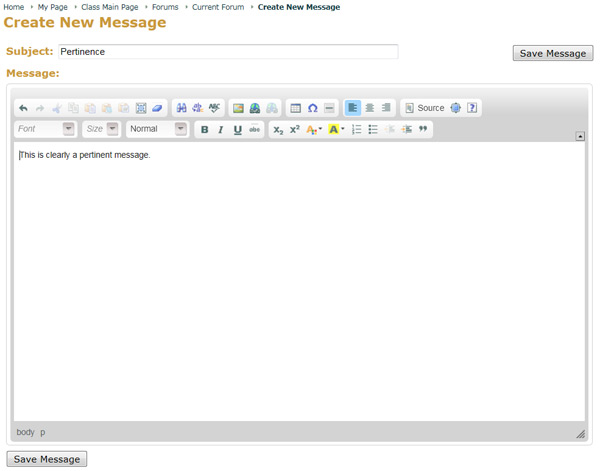Click top Save Message button beside Subject
This screenshot has width=600, height=471.
pyautogui.click(x=553, y=53)
